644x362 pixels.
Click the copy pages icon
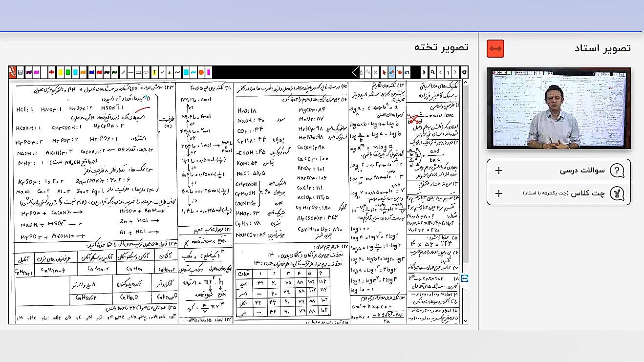pos(368,72)
